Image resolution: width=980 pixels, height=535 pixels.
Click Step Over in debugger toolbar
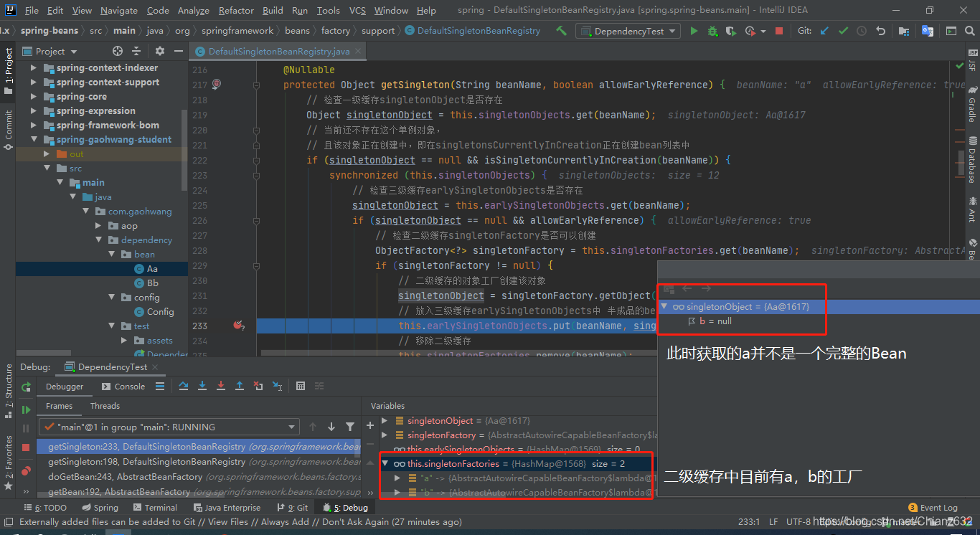coord(184,386)
